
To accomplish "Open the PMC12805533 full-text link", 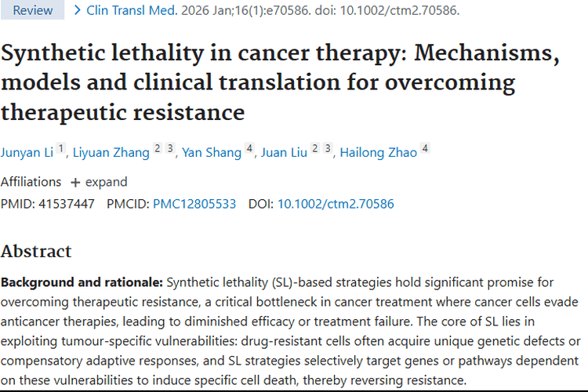I will pos(194,204).
